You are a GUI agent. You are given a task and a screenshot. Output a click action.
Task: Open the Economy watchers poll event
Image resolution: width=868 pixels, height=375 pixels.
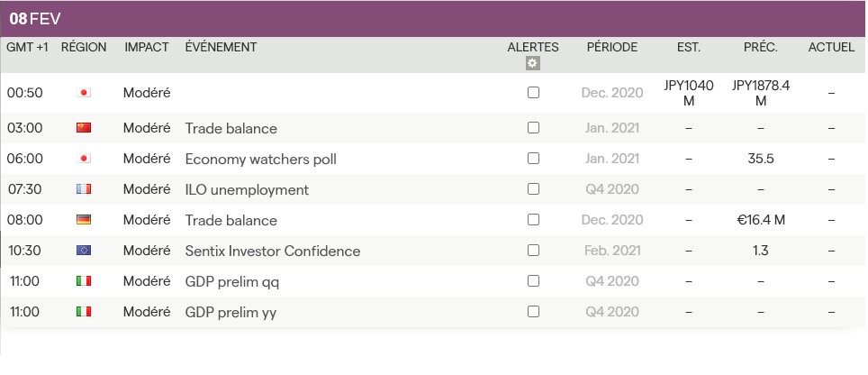pyautogui.click(x=260, y=160)
